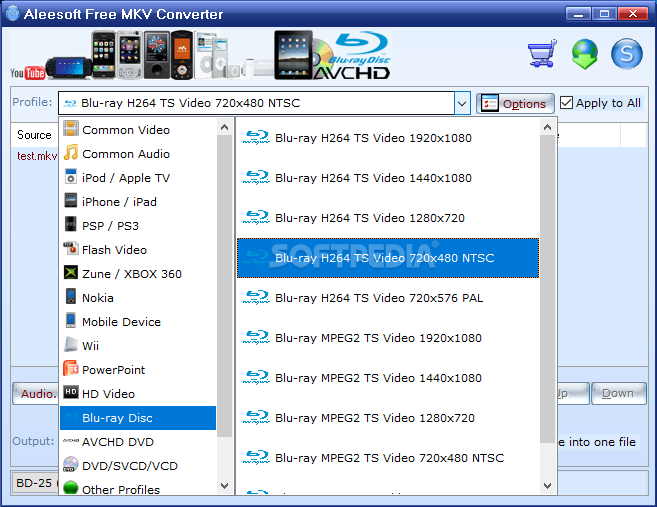
Task: Open the Profile dropdown arrow
Action: (462, 103)
